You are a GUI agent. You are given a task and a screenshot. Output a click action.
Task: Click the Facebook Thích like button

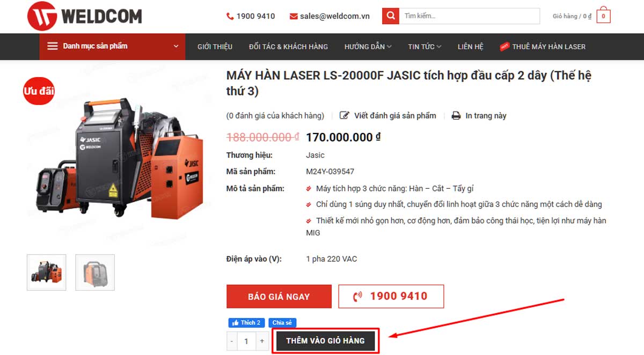(x=246, y=323)
